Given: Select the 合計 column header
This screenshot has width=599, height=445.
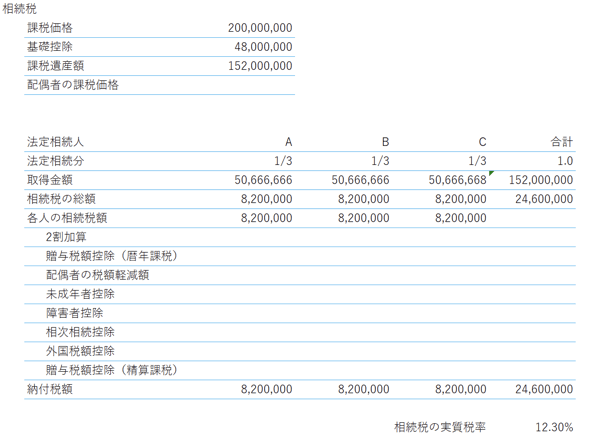Looking at the screenshot, I should pyautogui.click(x=562, y=142).
